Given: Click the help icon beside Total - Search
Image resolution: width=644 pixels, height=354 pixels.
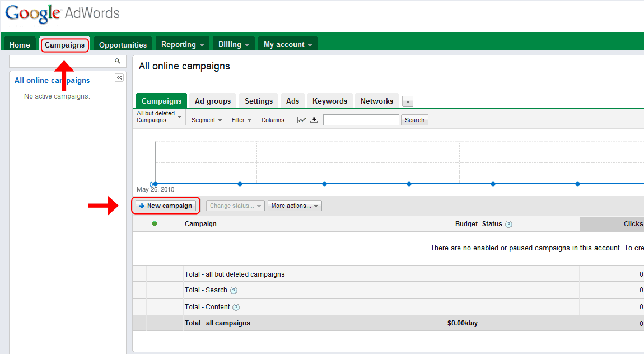Looking at the screenshot, I should [x=234, y=290].
